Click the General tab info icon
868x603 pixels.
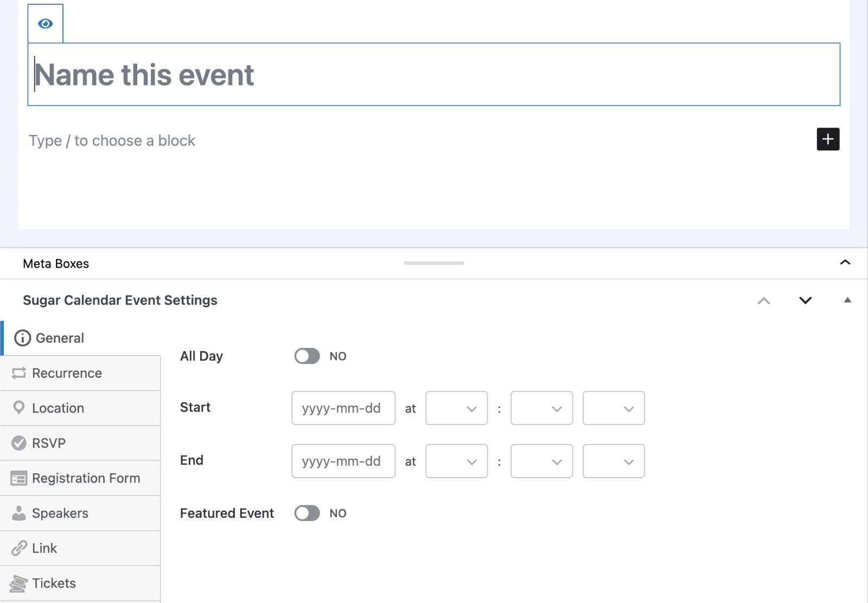(x=22, y=338)
